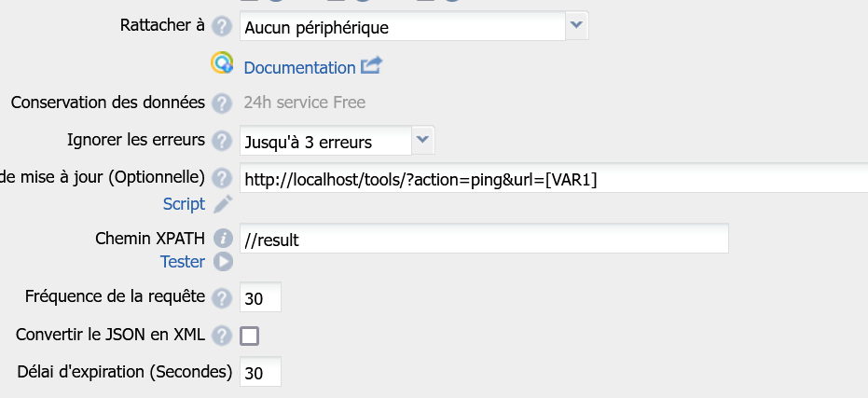
Task: Click the help icon next to Ignorer les erreurs
Action: pyautogui.click(x=222, y=141)
